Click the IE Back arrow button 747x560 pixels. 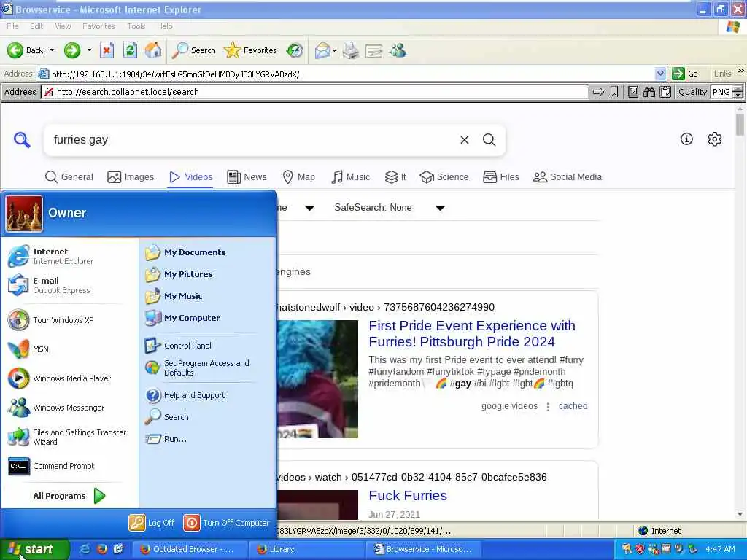[x=26, y=50]
